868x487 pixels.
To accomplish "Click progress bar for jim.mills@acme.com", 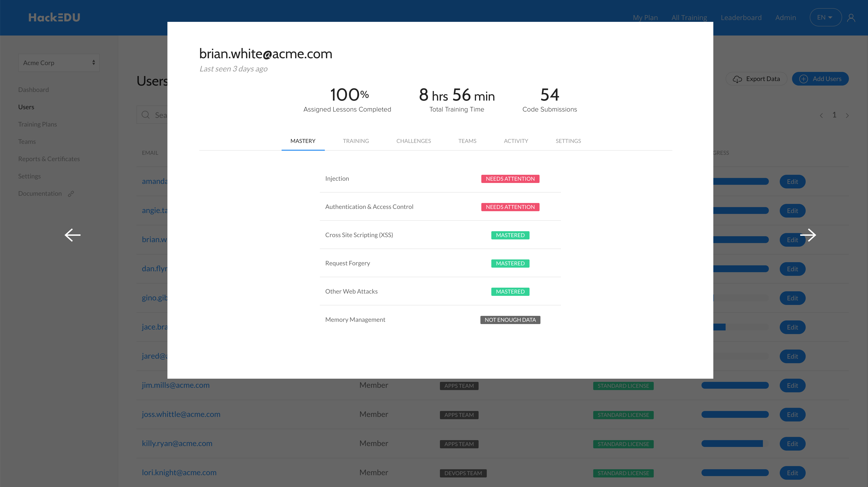I will [735, 385].
